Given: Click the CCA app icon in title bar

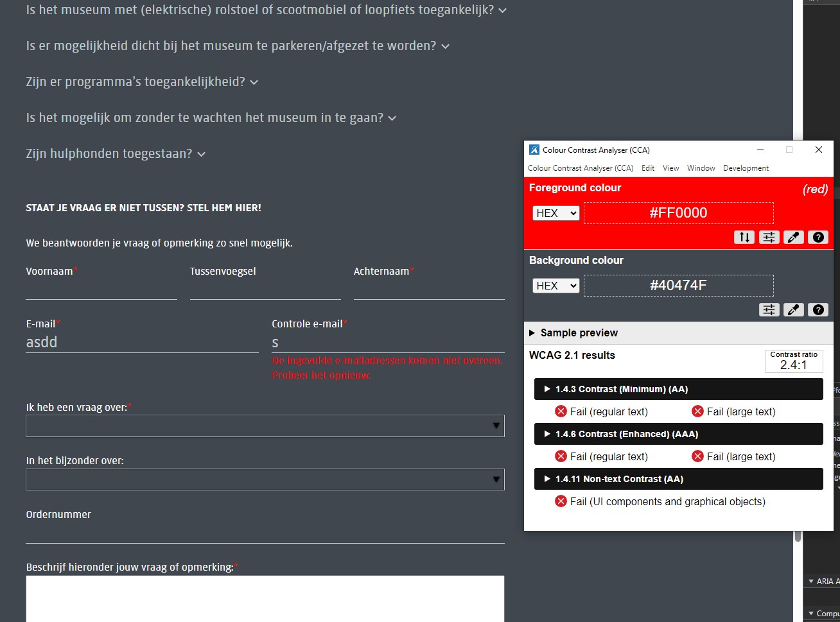Looking at the screenshot, I should point(534,150).
